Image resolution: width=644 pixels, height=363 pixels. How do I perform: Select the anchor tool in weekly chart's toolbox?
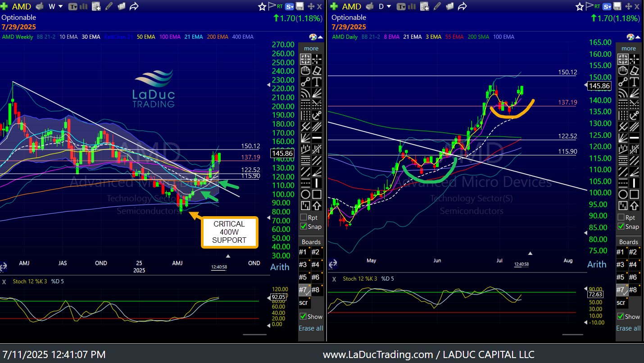tap(317, 115)
